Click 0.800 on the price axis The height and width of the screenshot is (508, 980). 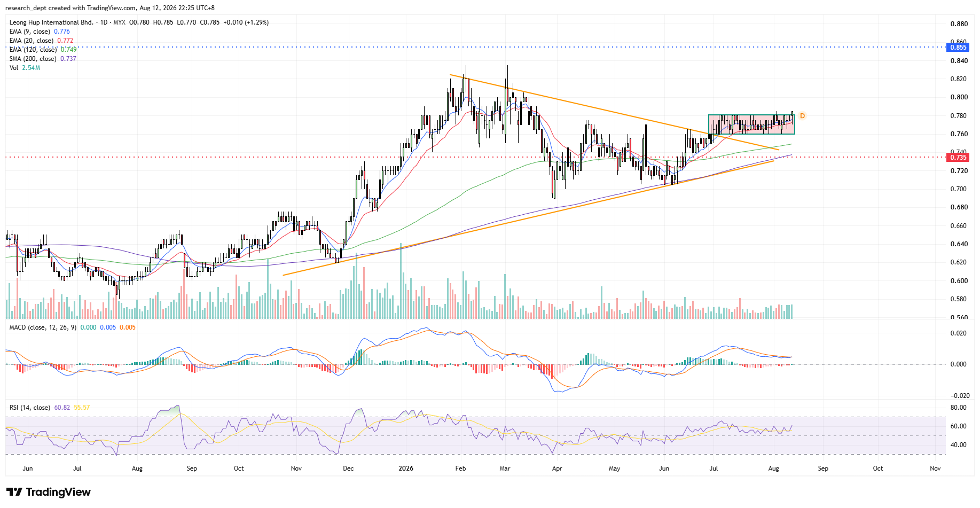click(x=959, y=97)
